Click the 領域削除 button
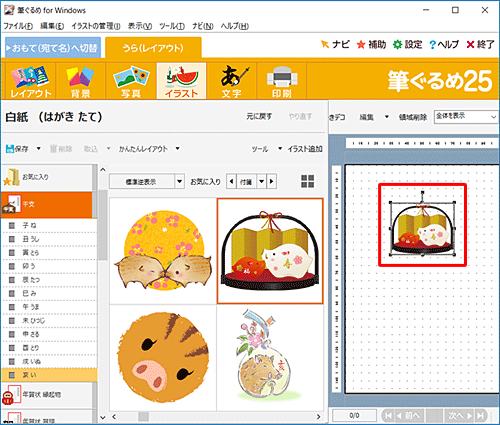 pos(413,117)
